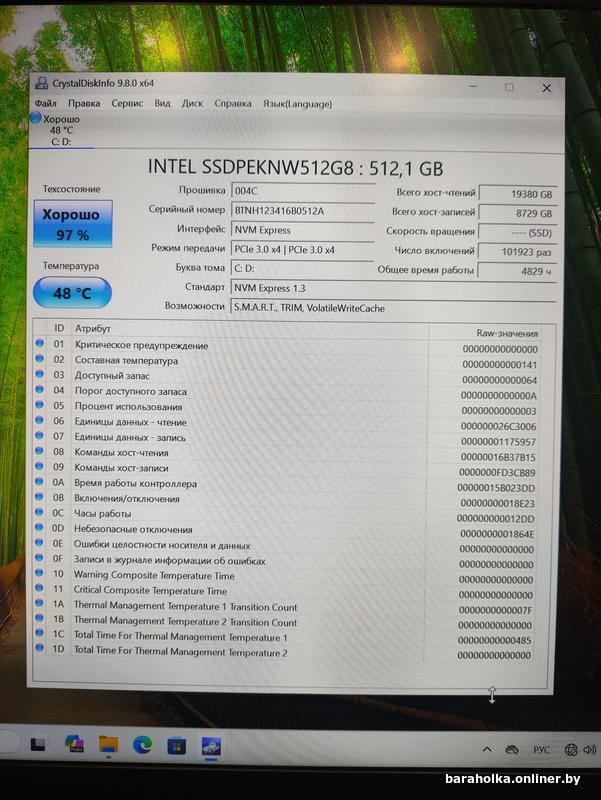
Task: Click status icon for attribute 06 Единицы данных - чтение
Action: click(40, 420)
